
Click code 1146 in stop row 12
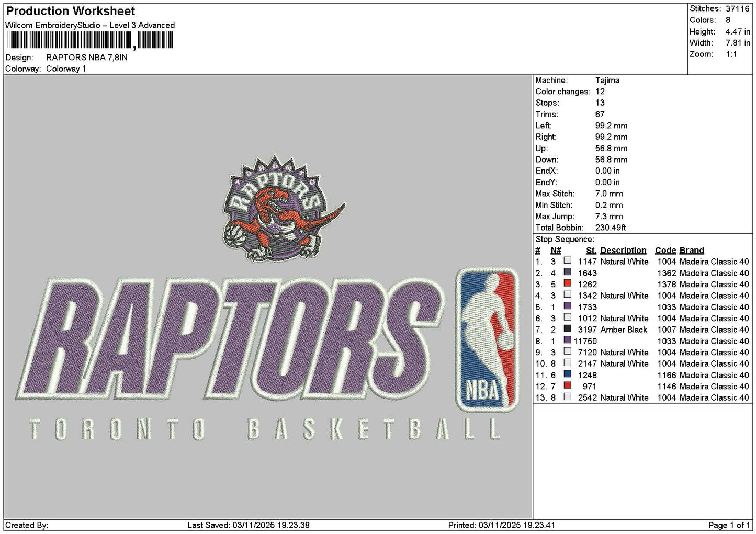pyautogui.click(x=667, y=387)
